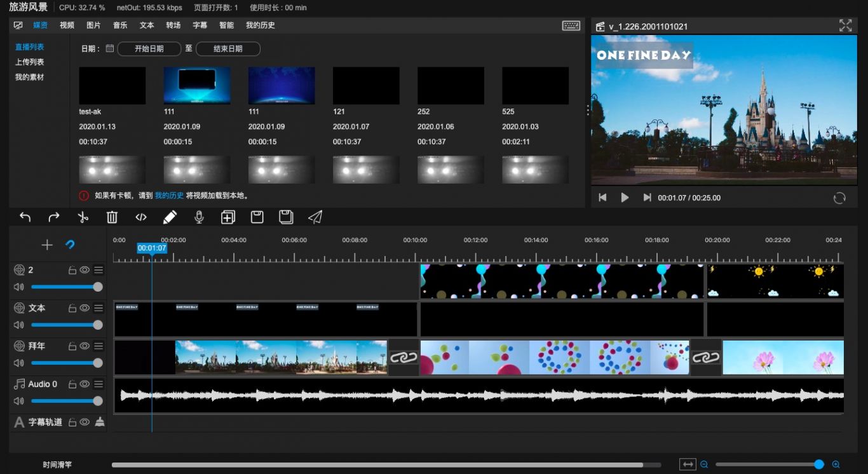The height and width of the screenshot is (474, 868).
Task: Zoom out timeline with minus magnifier
Action: [x=704, y=464]
